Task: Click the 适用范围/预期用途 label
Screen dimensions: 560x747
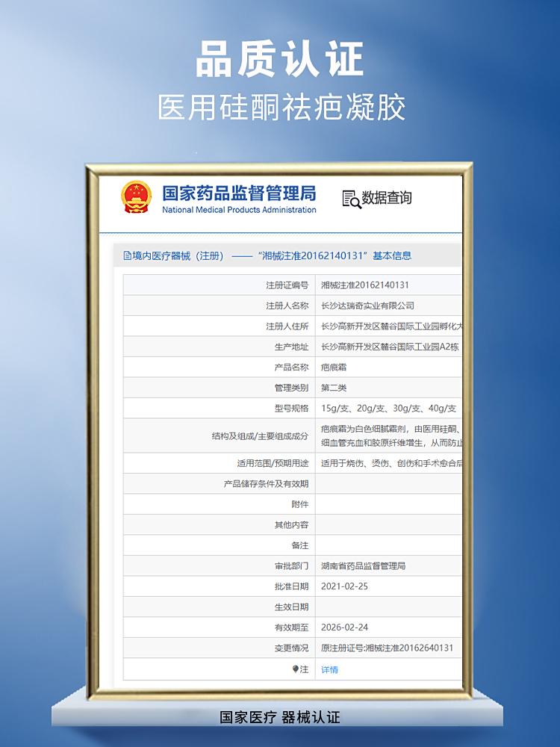Action: [273, 463]
